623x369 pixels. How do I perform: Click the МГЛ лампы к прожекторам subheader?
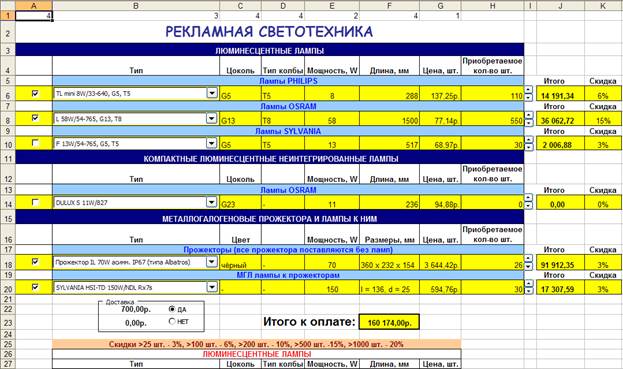(x=288, y=275)
